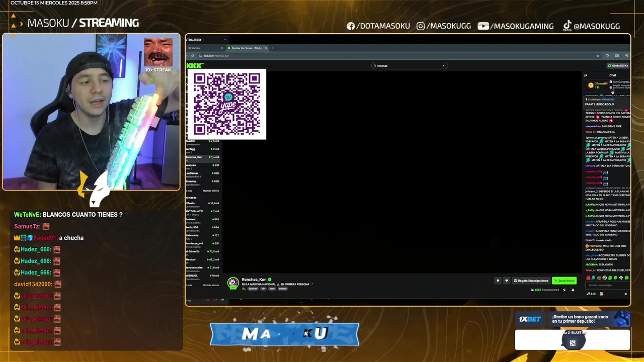Click the search magnifier icon in Kick

tap(374, 65)
